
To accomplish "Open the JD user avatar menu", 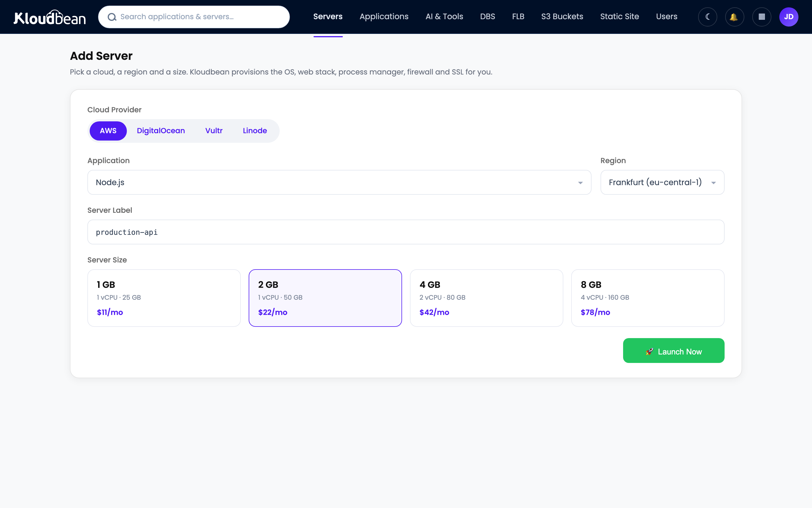I will click(789, 17).
